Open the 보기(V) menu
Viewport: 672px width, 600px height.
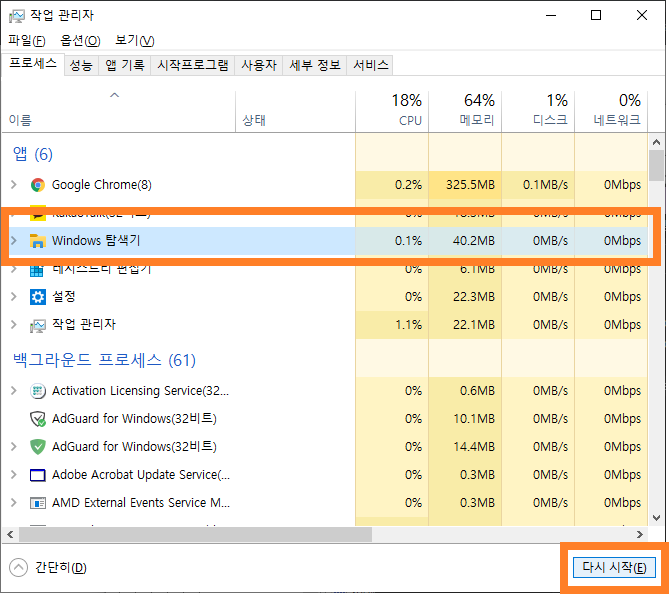coord(135,41)
